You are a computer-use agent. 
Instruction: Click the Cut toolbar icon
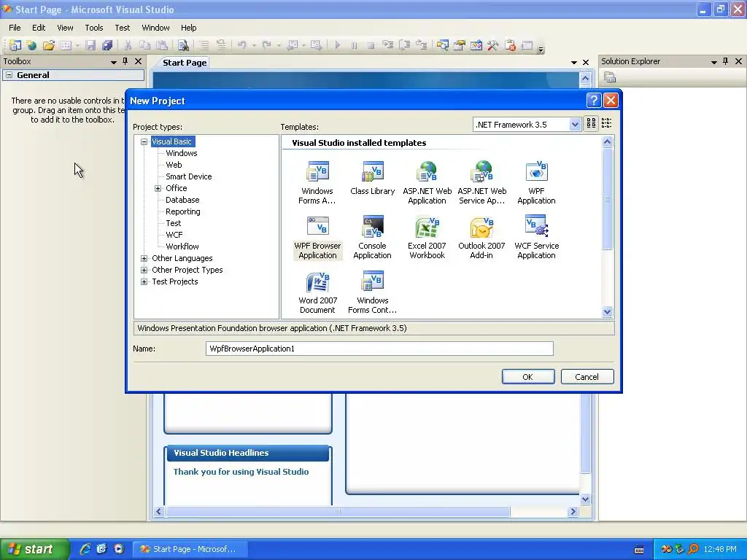point(128,45)
